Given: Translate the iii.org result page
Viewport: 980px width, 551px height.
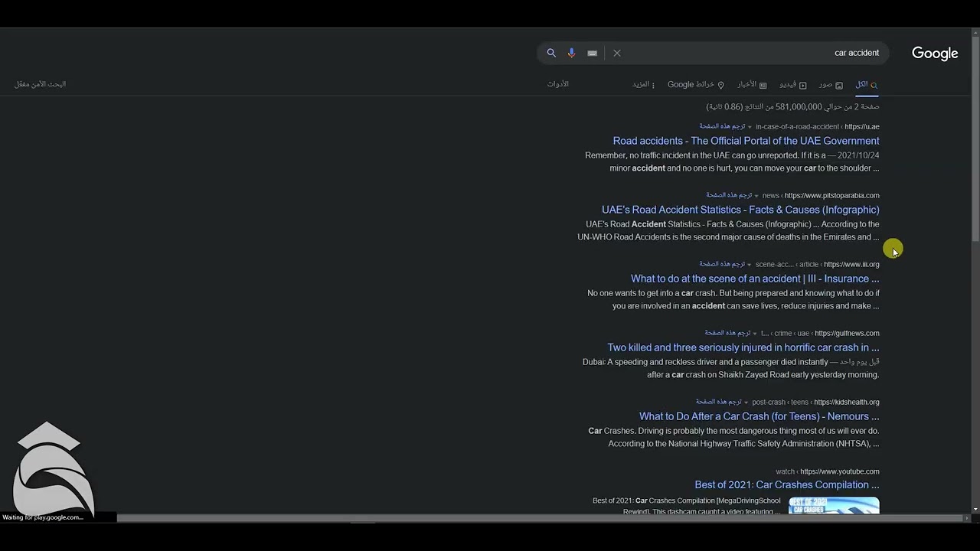Looking at the screenshot, I should 721,264.
